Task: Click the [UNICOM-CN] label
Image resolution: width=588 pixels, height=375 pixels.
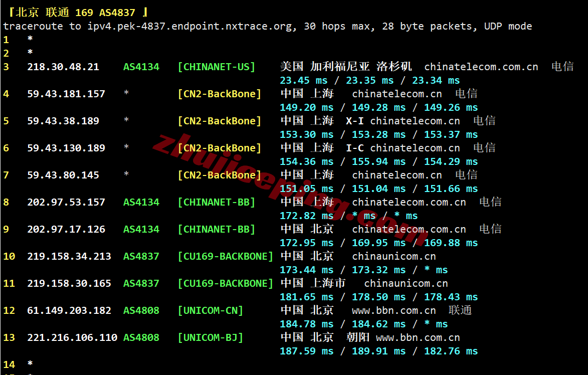Action: (x=211, y=310)
